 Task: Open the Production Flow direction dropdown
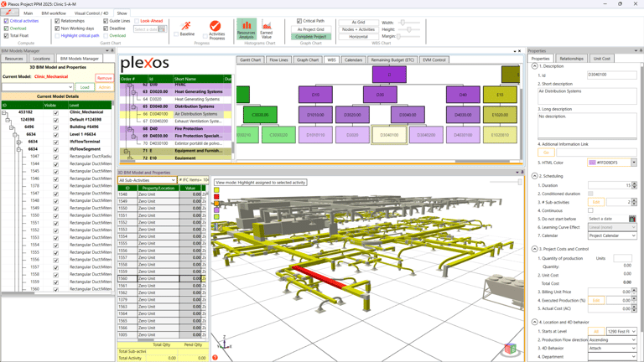pyautogui.click(x=612, y=340)
